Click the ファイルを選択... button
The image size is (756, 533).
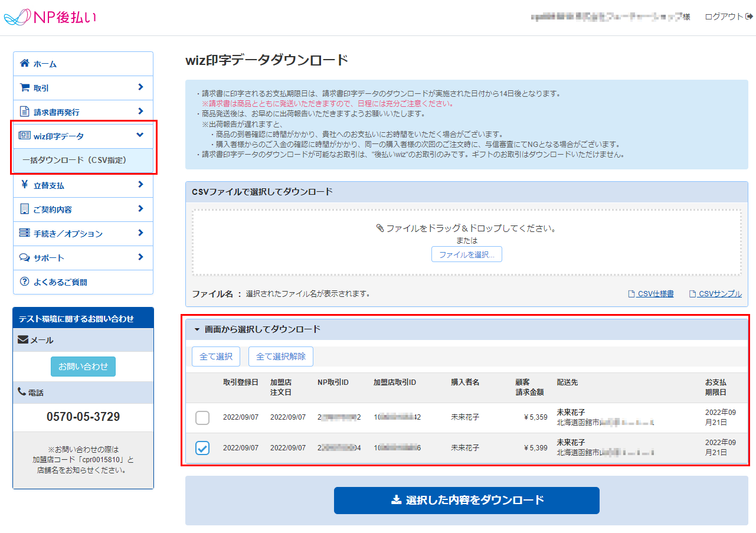[467, 254]
